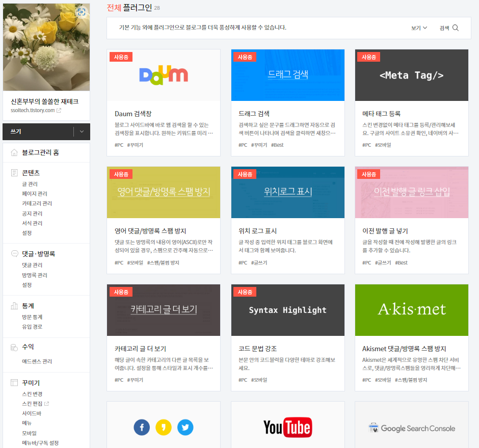The image size is (479, 448).
Task: Open 글 관리 in sidebar
Action: pos(30,184)
